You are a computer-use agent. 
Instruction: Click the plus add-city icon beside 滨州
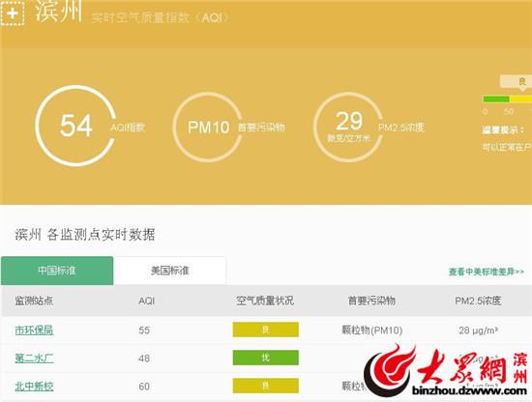point(13,14)
